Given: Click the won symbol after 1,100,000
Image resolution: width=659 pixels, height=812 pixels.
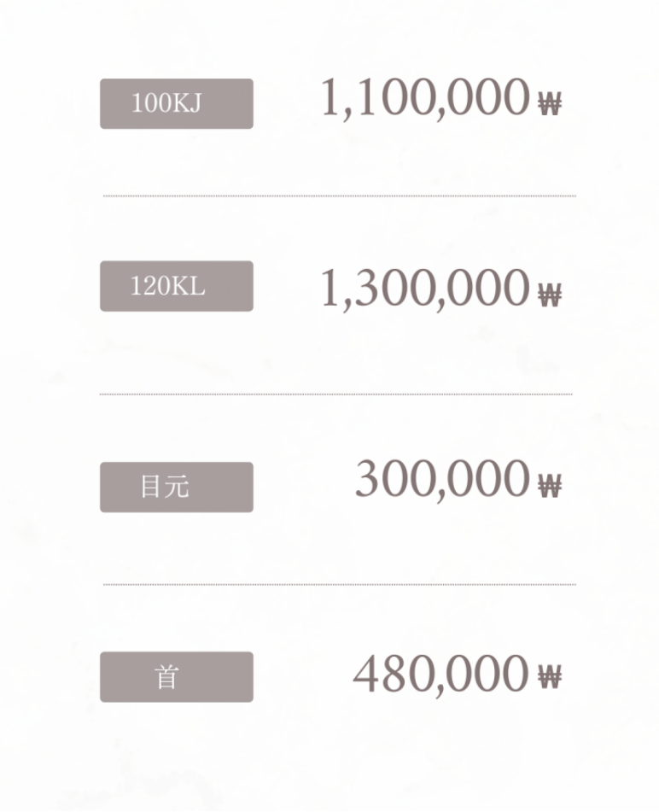Looking at the screenshot, I should tap(550, 103).
